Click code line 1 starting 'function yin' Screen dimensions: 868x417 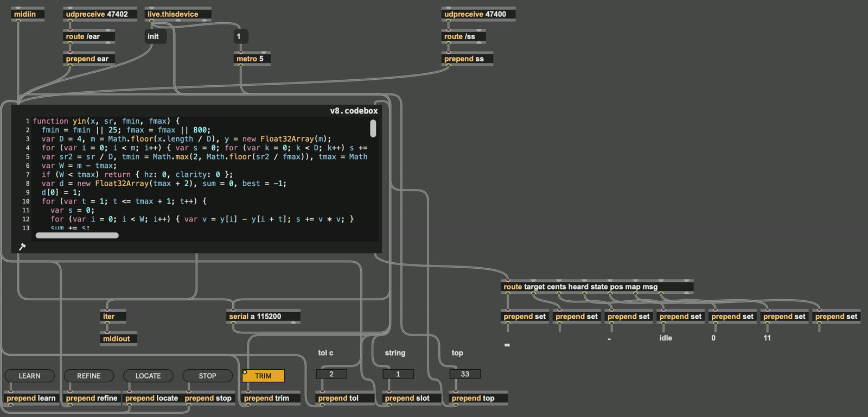(x=106, y=121)
